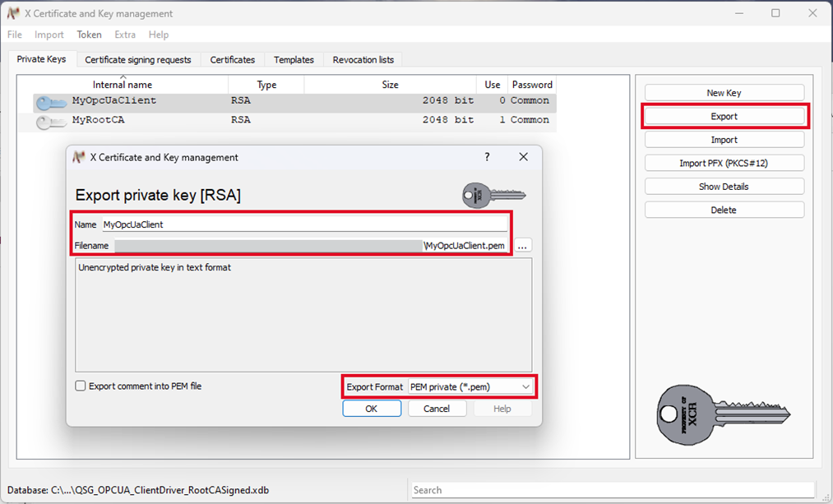The width and height of the screenshot is (833, 504).
Task: Browse for filename with the ellipsis button
Action: point(523,246)
